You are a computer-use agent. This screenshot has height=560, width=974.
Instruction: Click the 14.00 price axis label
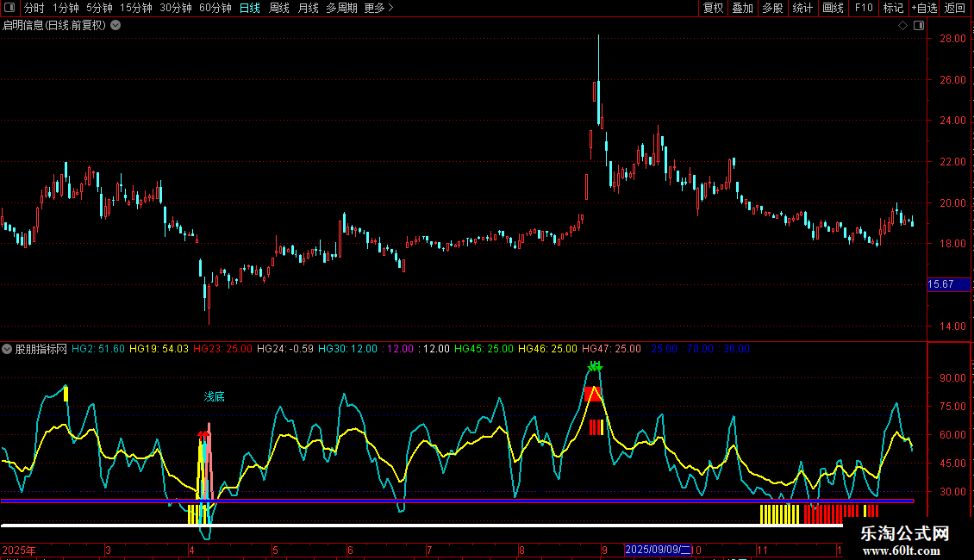click(952, 326)
